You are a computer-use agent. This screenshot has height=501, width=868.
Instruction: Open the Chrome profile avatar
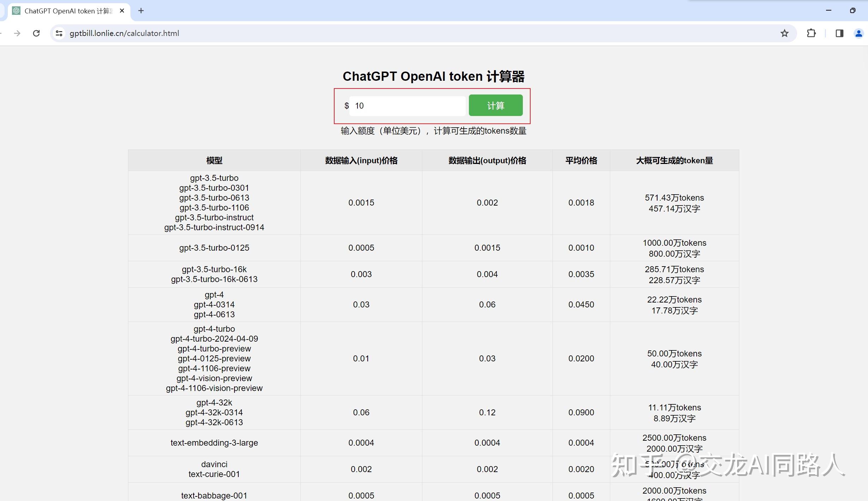[858, 33]
